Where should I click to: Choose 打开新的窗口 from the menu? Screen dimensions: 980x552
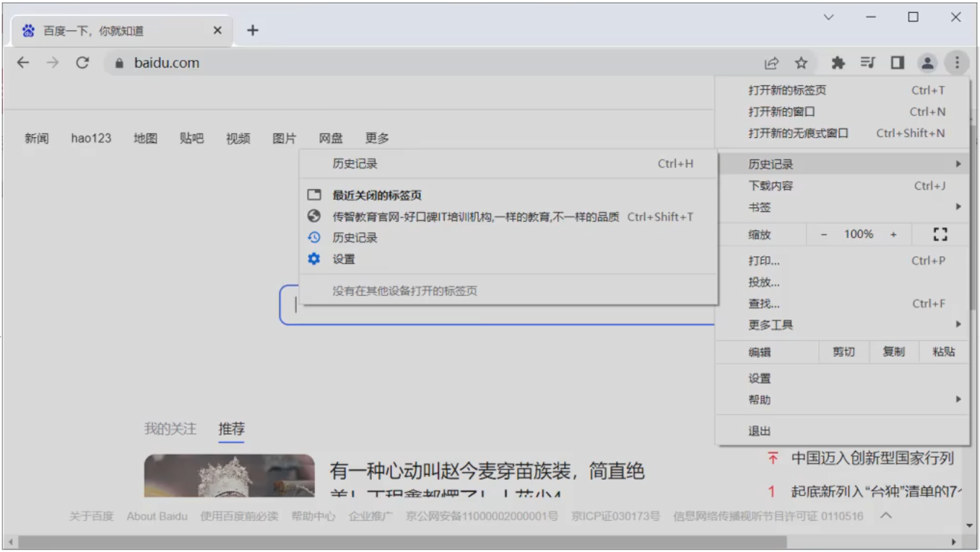pos(842,112)
